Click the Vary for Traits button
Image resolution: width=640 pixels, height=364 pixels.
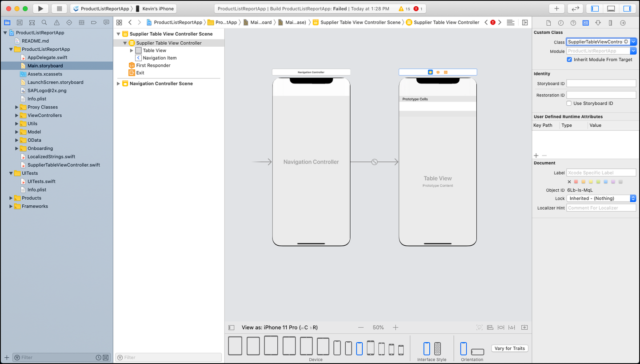[510, 348]
